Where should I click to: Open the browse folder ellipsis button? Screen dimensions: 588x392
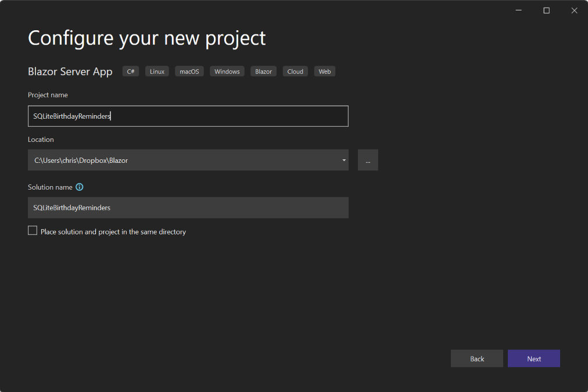point(368,160)
